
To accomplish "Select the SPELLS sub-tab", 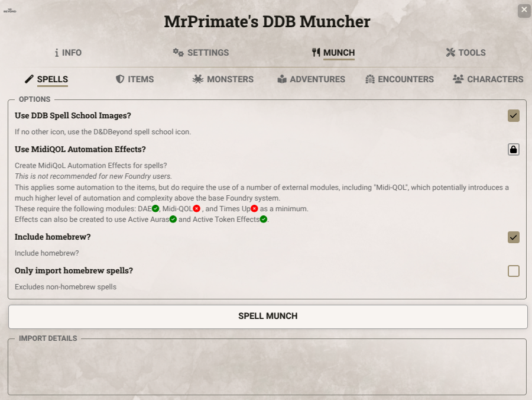I will click(x=47, y=79).
